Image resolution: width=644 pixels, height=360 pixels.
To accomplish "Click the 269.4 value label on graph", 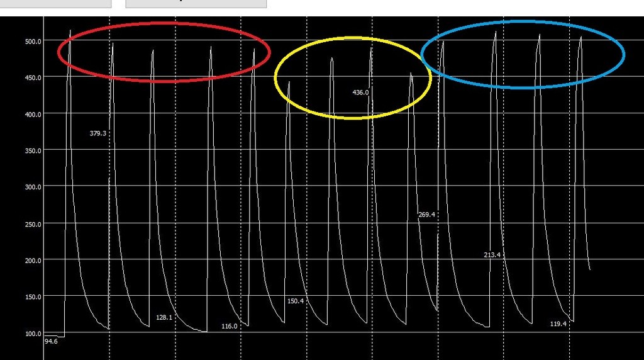I will pyautogui.click(x=426, y=215).
